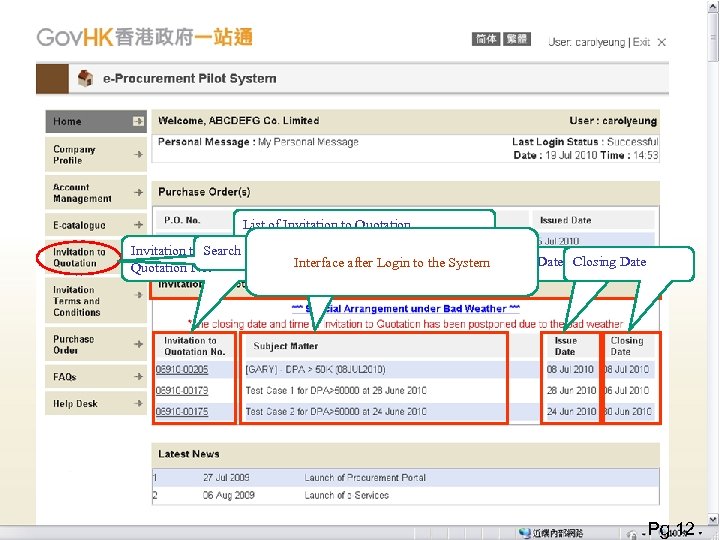Expand arrow beside Purchase Order menu
The height and width of the screenshot is (540, 720).
pos(138,344)
